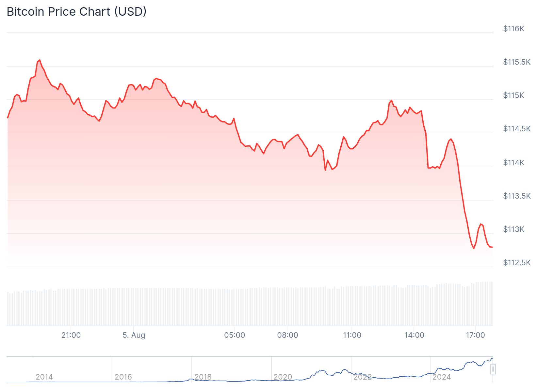Click the $112.5K price axis label
This screenshot has height=392, width=537.
tap(517, 263)
